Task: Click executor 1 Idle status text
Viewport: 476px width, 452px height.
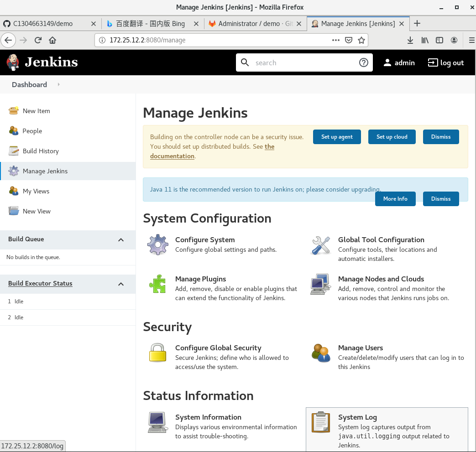Action: (19, 301)
